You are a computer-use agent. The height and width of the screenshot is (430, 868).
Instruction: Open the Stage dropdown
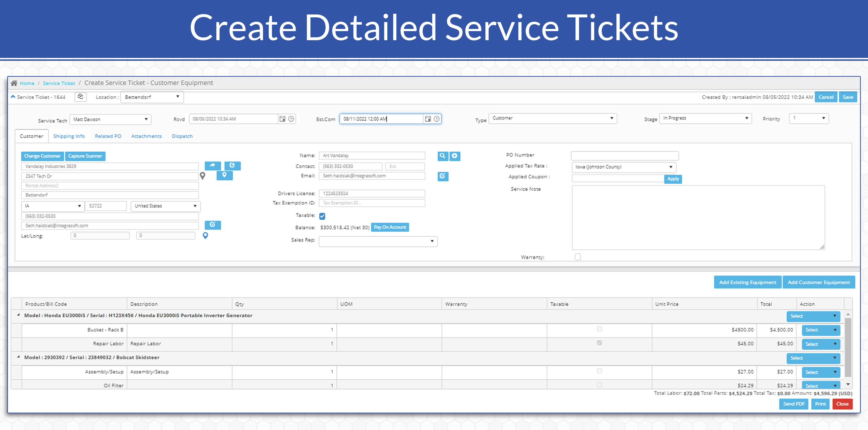705,118
